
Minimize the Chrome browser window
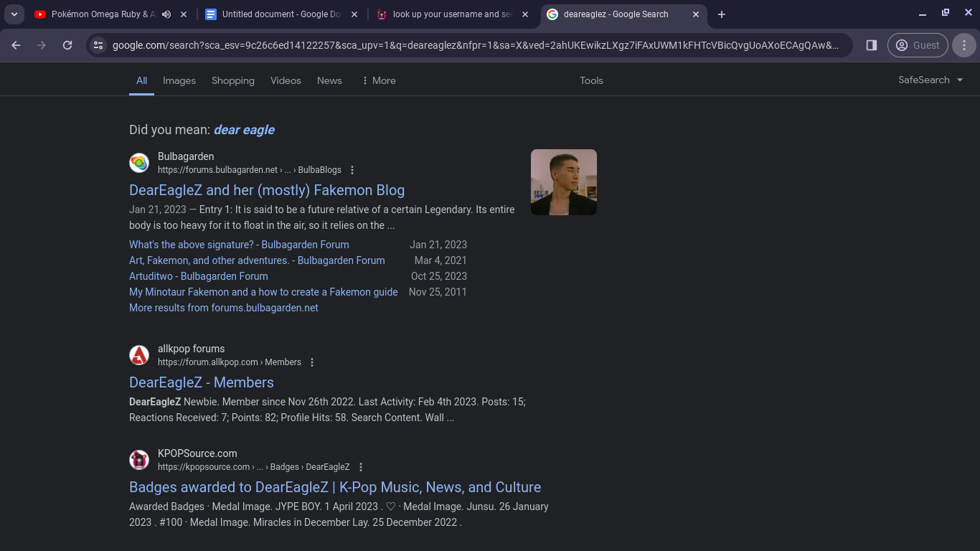coord(923,13)
